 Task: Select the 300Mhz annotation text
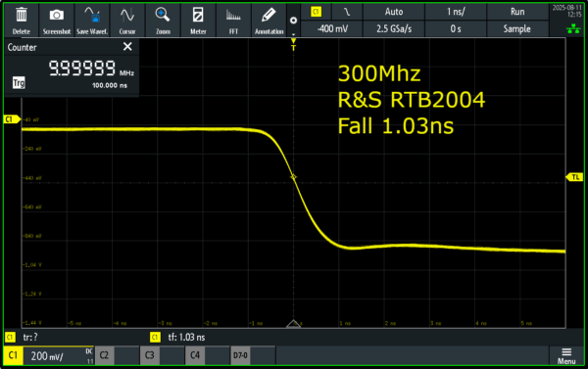point(379,73)
